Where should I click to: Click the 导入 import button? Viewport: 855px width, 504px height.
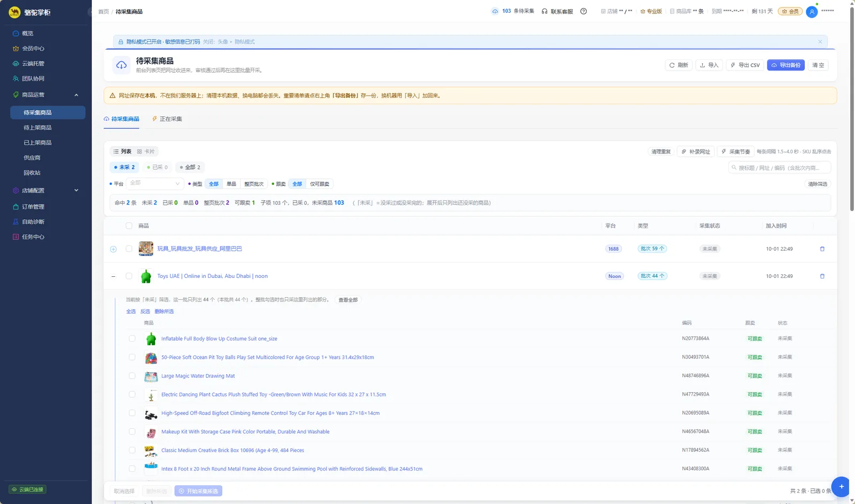pyautogui.click(x=709, y=65)
